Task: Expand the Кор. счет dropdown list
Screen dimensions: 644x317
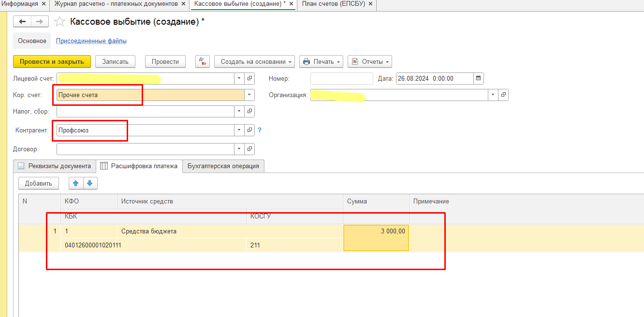Action: pyautogui.click(x=249, y=95)
